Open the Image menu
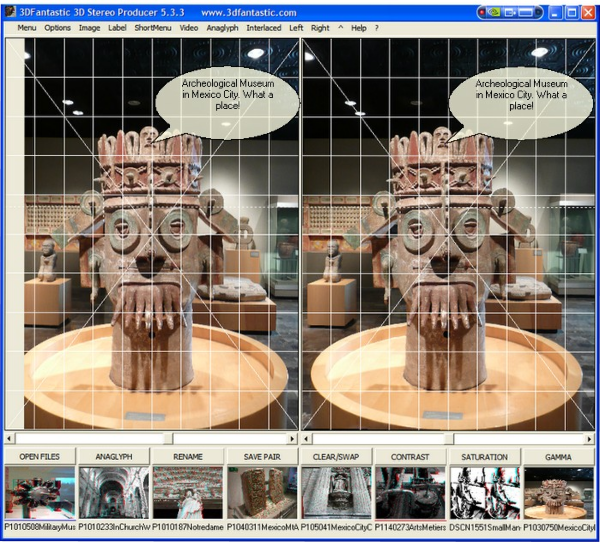The width and height of the screenshot is (600, 542). pyautogui.click(x=89, y=28)
